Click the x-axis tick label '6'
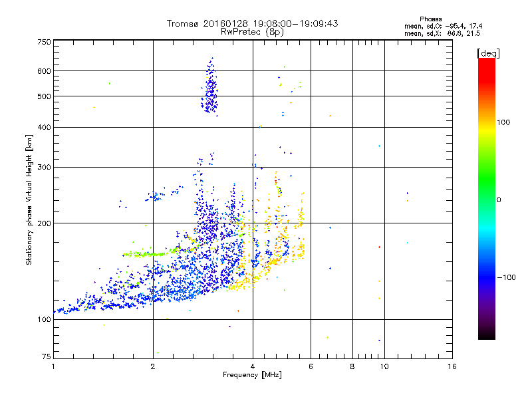 311,366
